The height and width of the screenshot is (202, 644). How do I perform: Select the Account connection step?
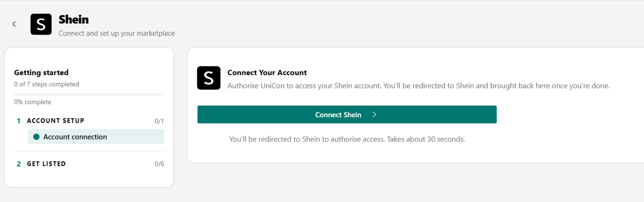click(96, 137)
